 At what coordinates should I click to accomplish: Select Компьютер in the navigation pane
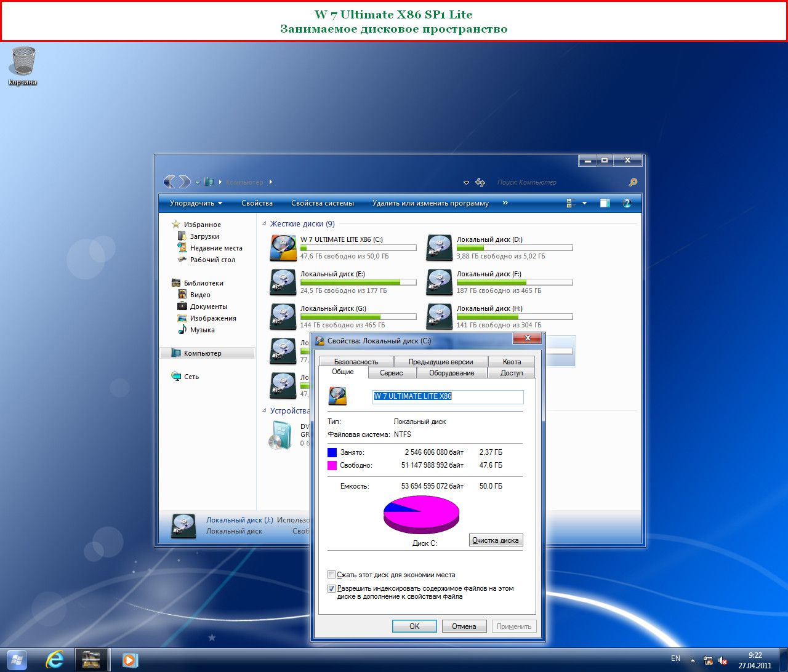207,353
